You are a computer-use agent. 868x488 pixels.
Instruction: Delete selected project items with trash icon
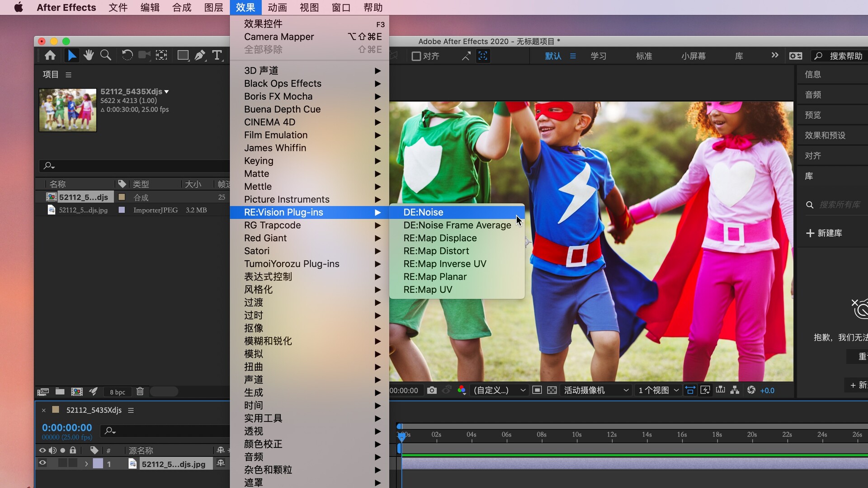pyautogui.click(x=140, y=392)
